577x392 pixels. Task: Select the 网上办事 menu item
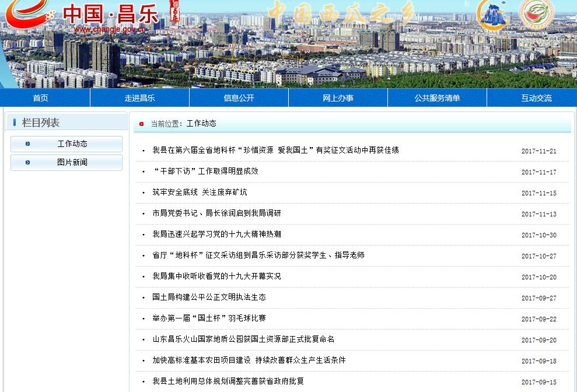point(338,98)
